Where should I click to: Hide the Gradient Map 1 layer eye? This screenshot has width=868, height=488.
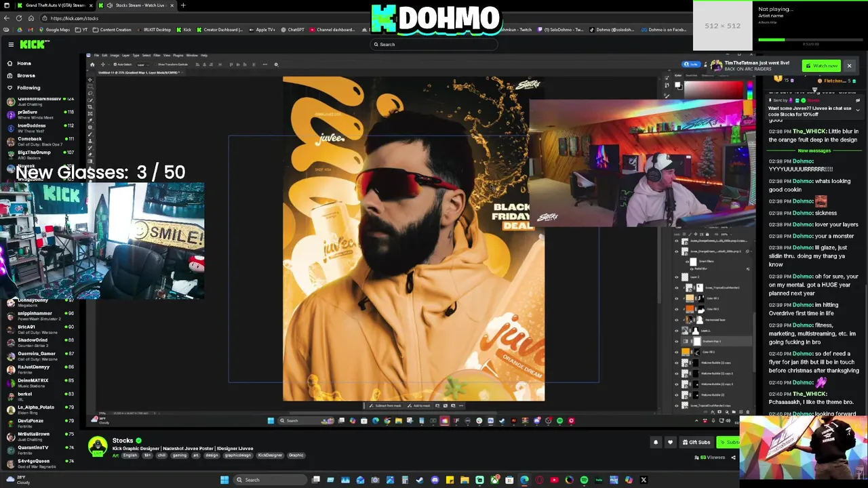(x=676, y=342)
